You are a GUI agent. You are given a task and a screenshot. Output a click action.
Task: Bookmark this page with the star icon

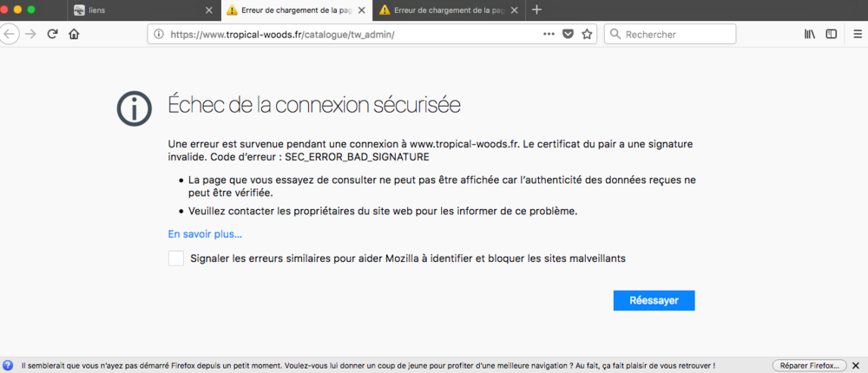[x=587, y=35]
